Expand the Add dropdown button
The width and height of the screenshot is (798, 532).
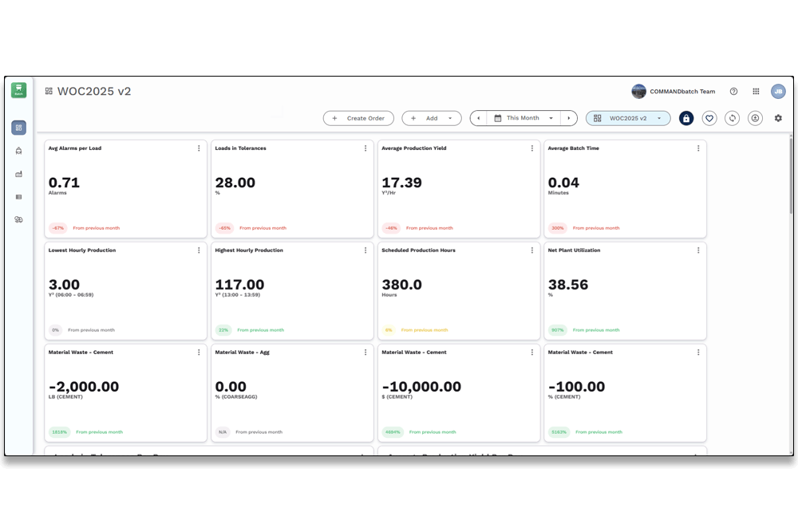(432, 118)
